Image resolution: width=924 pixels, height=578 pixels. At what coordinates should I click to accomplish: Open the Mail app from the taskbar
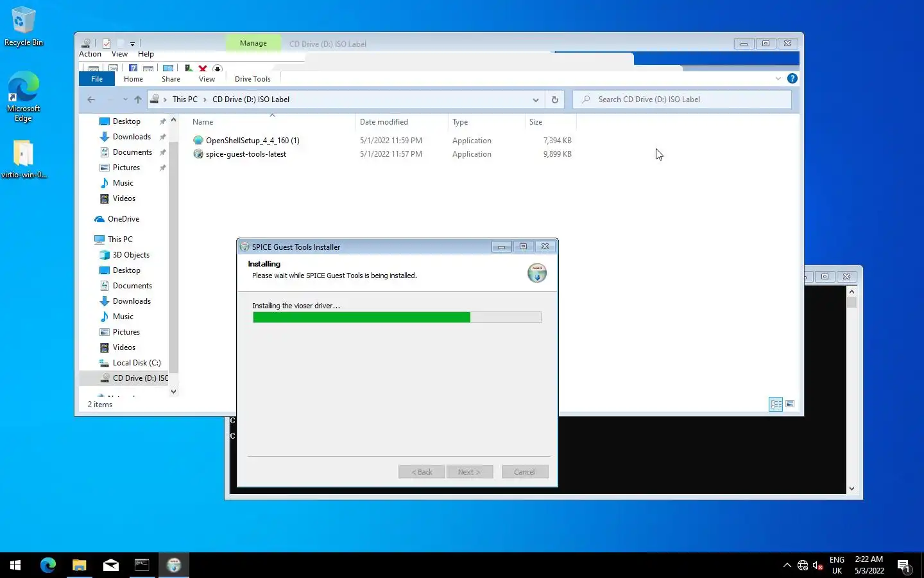pyautogui.click(x=111, y=565)
